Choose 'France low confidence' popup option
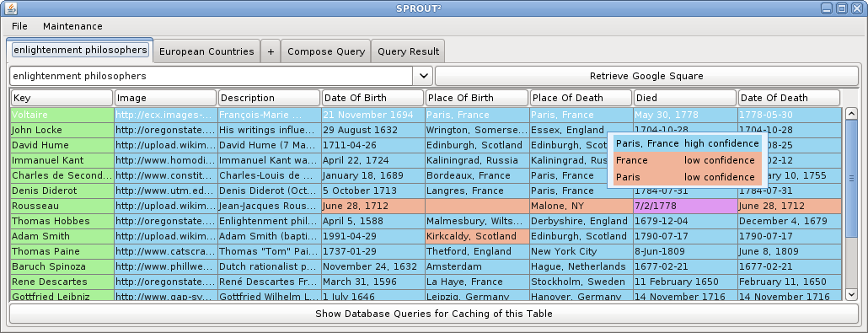 point(687,160)
